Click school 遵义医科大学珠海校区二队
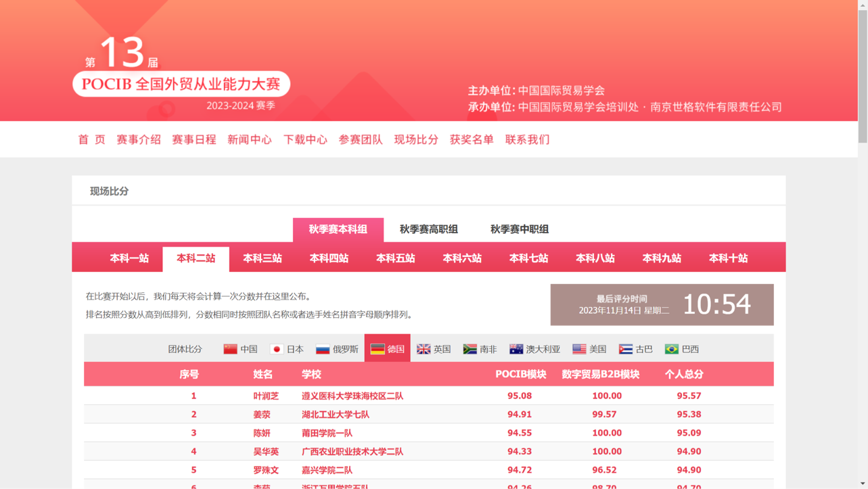The width and height of the screenshot is (868, 489). tap(352, 396)
